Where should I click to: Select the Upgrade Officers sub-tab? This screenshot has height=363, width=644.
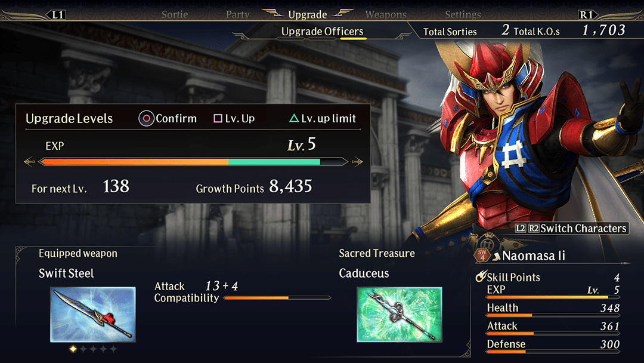[323, 31]
